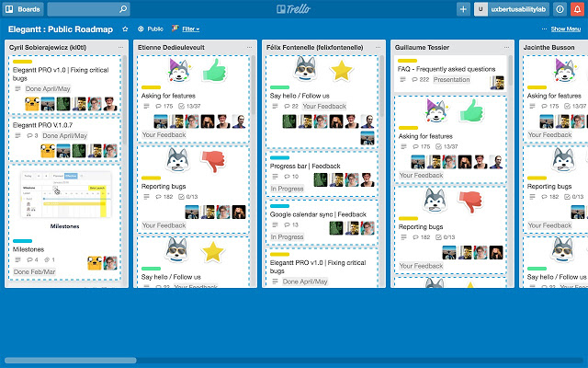Click In Progress badge on Progress bar card
The height and width of the screenshot is (368, 588).
coord(287,189)
